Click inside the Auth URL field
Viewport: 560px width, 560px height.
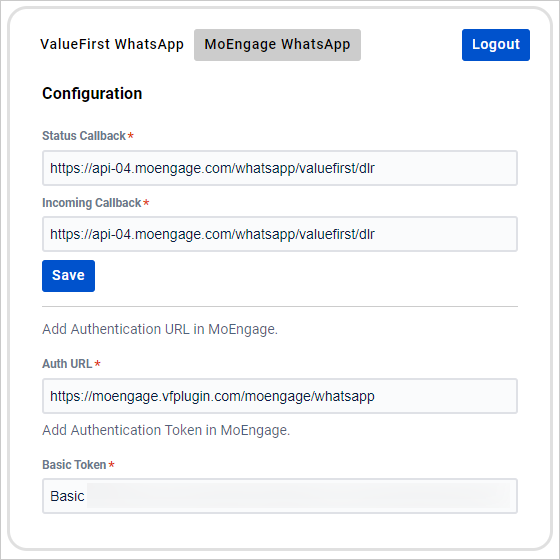tap(280, 396)
